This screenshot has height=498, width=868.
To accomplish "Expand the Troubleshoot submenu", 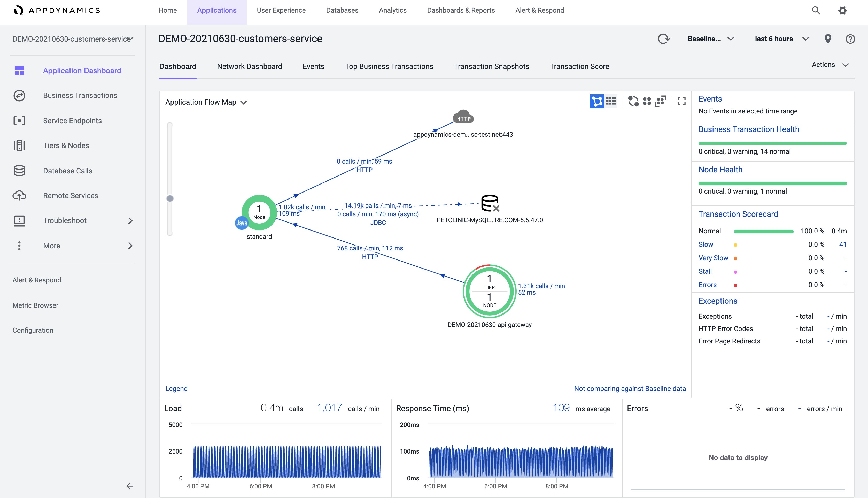I will [130, 221].
